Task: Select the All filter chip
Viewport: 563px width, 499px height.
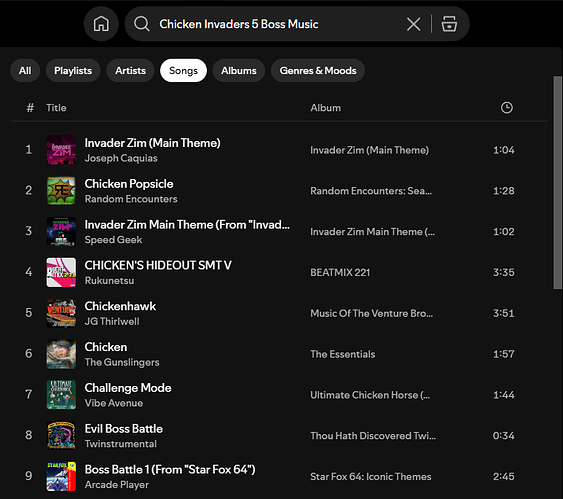Action: [25, 71]
